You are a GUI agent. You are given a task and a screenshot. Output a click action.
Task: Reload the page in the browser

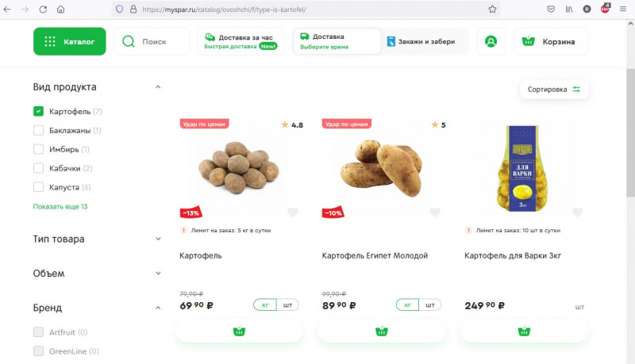[43, 9]
